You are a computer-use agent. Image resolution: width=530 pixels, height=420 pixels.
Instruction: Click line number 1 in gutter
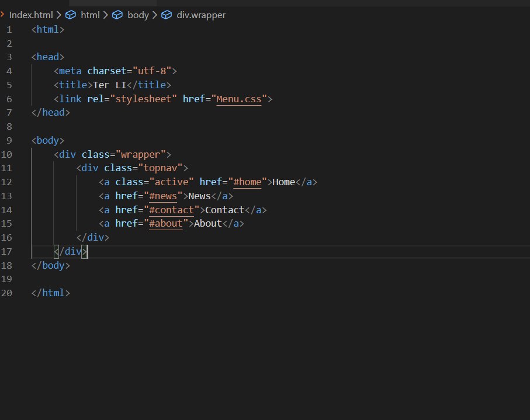tap(9, 30)
